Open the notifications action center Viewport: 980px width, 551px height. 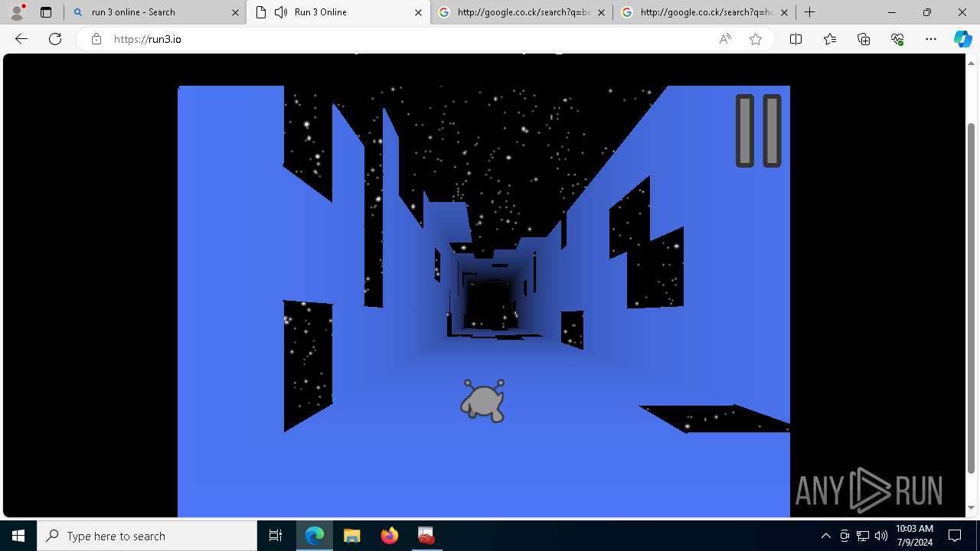[x=955, y=536]
